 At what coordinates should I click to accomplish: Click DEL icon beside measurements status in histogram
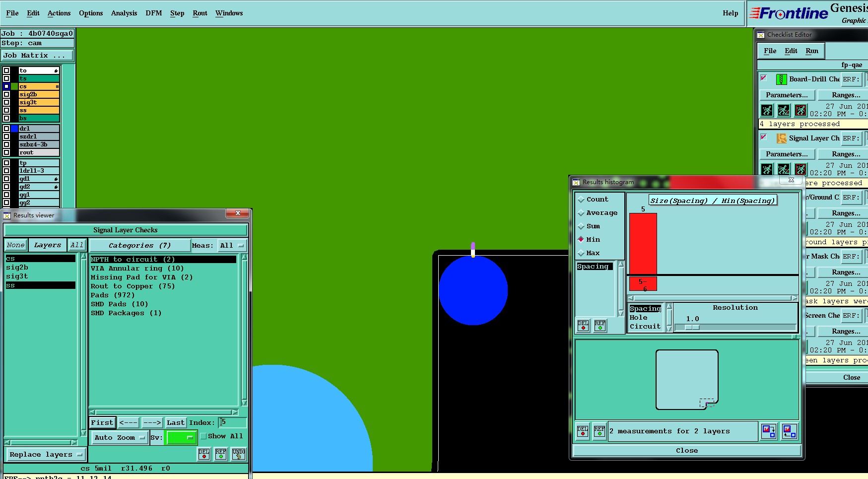pos(583,431)
